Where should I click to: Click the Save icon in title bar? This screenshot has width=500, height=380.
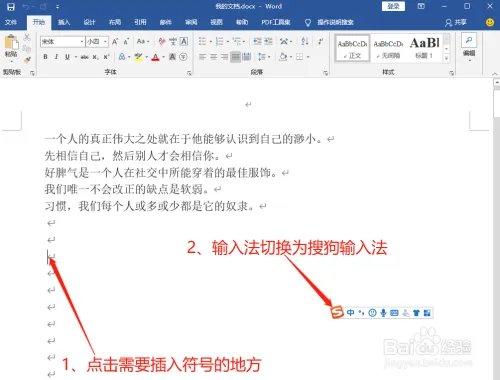(11, 7)
